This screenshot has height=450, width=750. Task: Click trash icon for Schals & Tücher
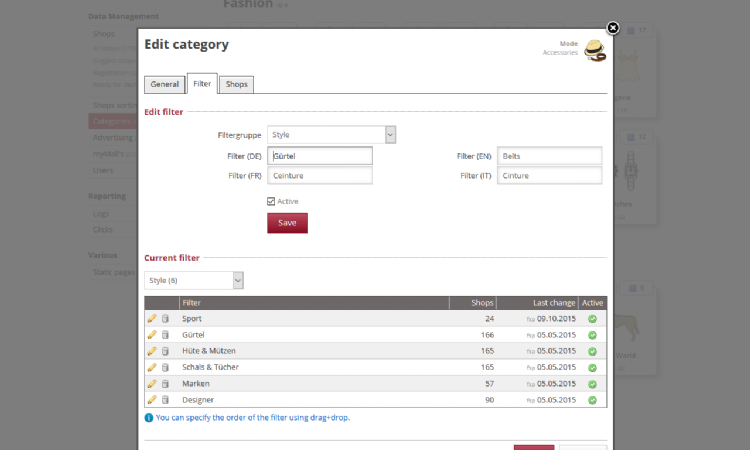[165, 367]
